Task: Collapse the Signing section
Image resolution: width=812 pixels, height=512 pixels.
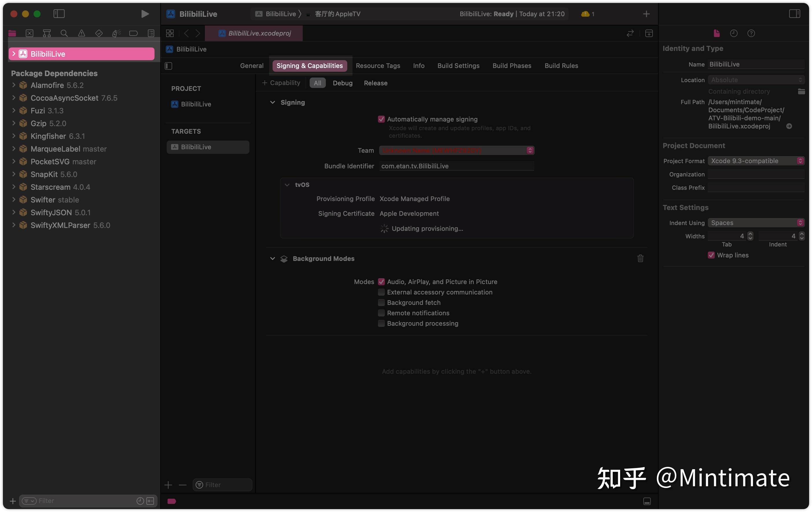Action: click(273, 102)
